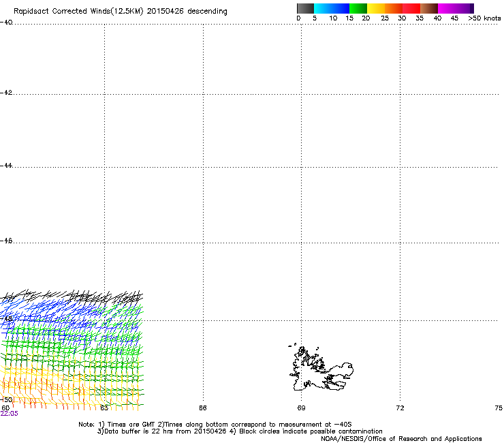Click the -44 latitude axis label
Viewport: 504px width, 443px height.
[x=6, y=166]
